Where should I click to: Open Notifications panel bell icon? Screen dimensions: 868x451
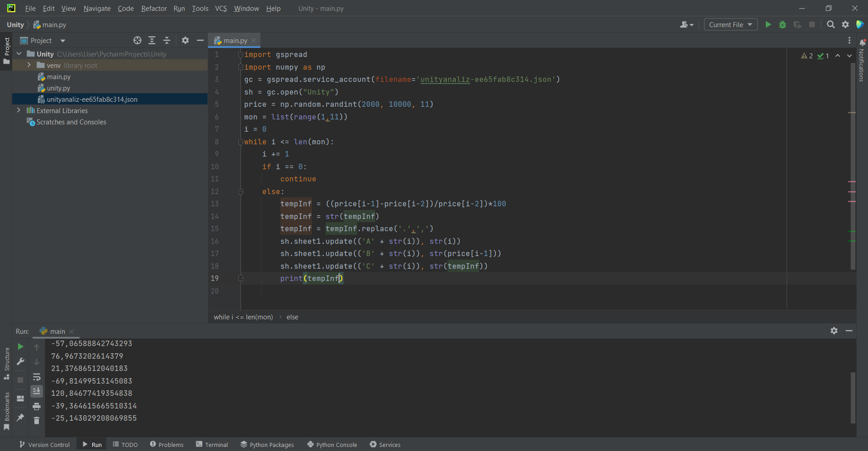point(862,43)
